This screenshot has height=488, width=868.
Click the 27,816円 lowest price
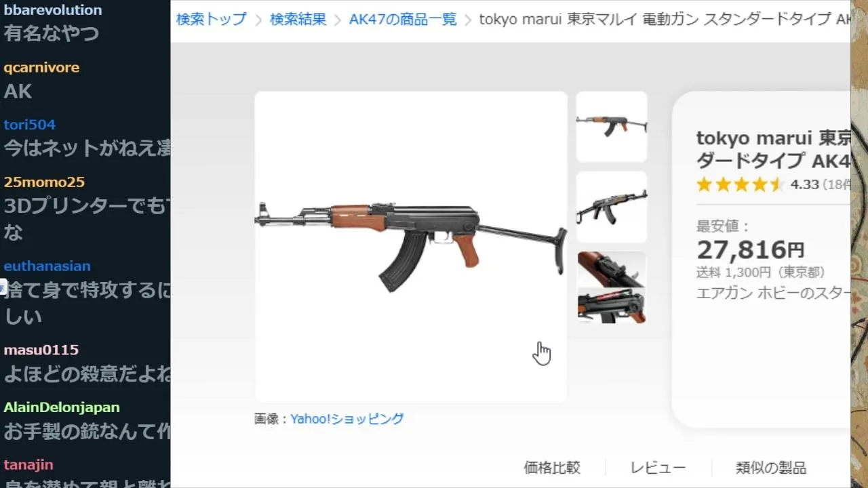pyautogui.click(x=751, y=250)
